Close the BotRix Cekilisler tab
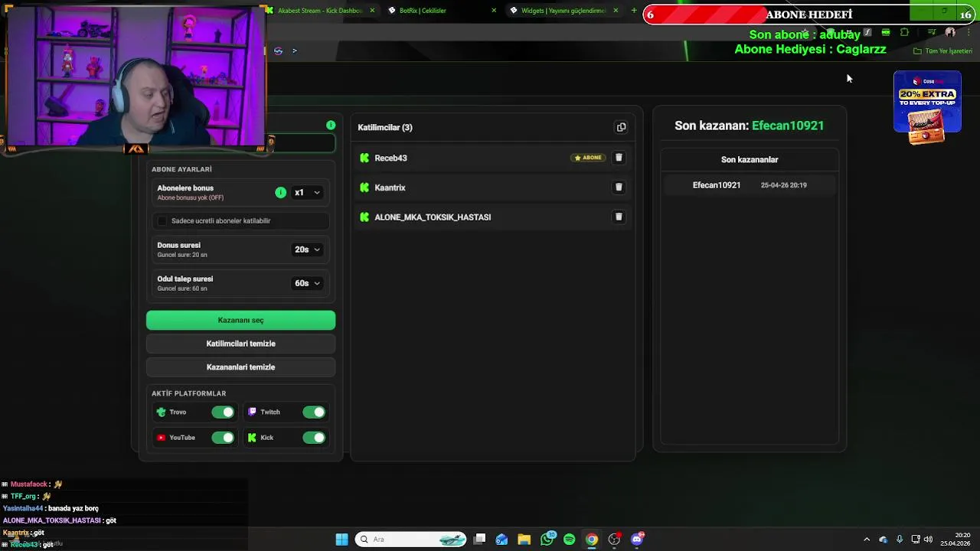This screenshot has height=551, width=980. (494, 11)
